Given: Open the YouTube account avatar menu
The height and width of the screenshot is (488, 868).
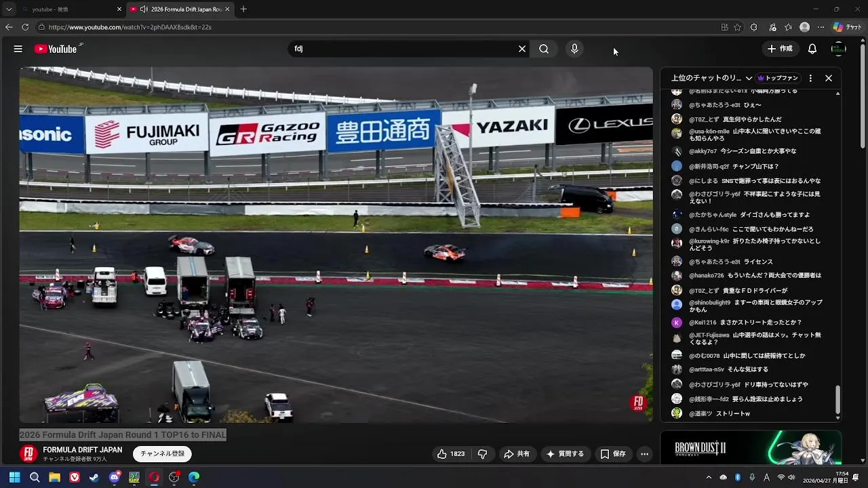Looking at the screenshot, I should [839, 49].
